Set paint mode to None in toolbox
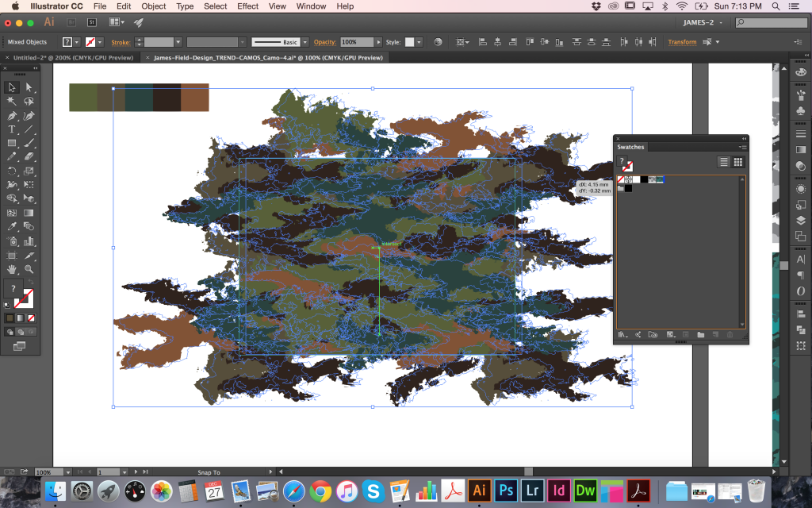This screenshot has width=812, height=508. (x=31, y=317)
